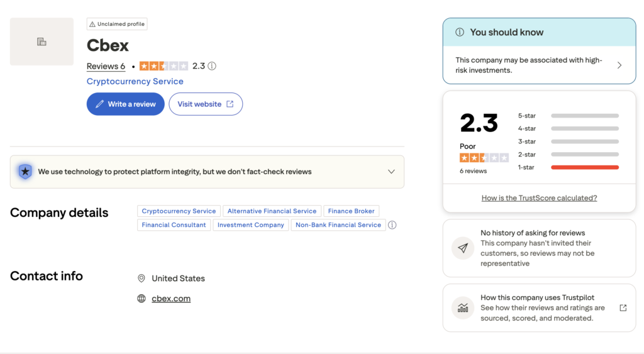Click the globe icon next to cbex.com
The image size is (644, 354).
coord(142,299)
